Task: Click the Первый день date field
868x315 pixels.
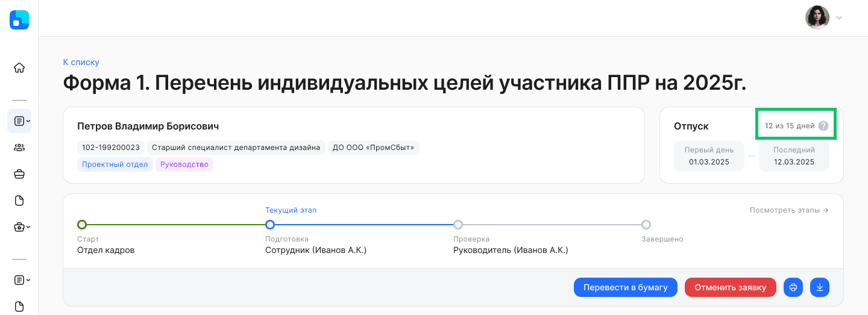Action: point(709,156)
